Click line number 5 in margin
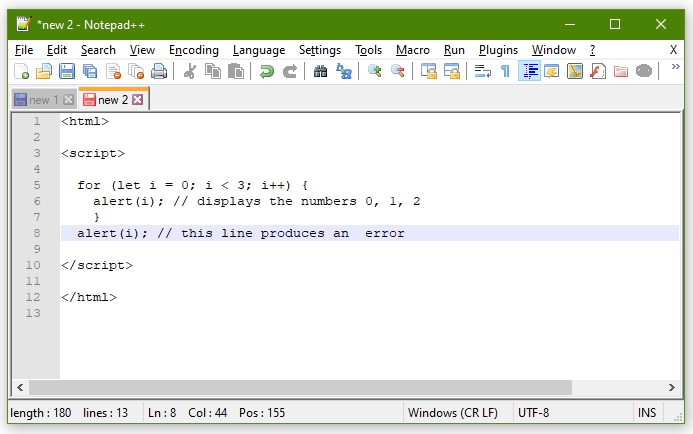The height and width of the screenshot is (434, 693). point(37,185)
